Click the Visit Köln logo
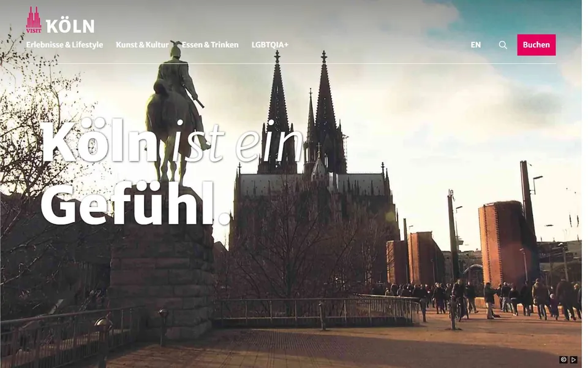The image size is (588, 368). (x=60, y=20)
